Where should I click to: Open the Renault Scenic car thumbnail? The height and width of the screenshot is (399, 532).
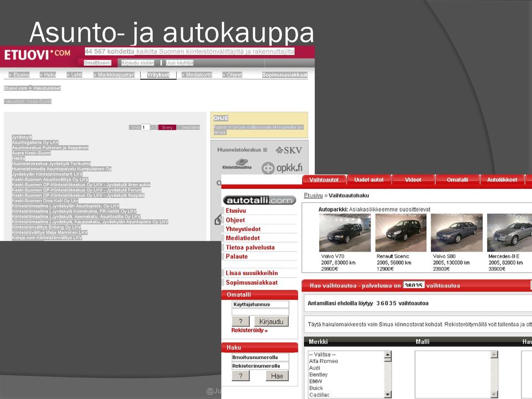(401, 233)
